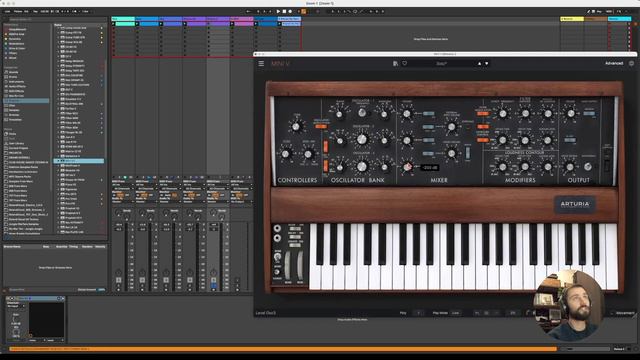
Task: Click the Record button in Ableton transport
Action: click(x=290, y=11)
